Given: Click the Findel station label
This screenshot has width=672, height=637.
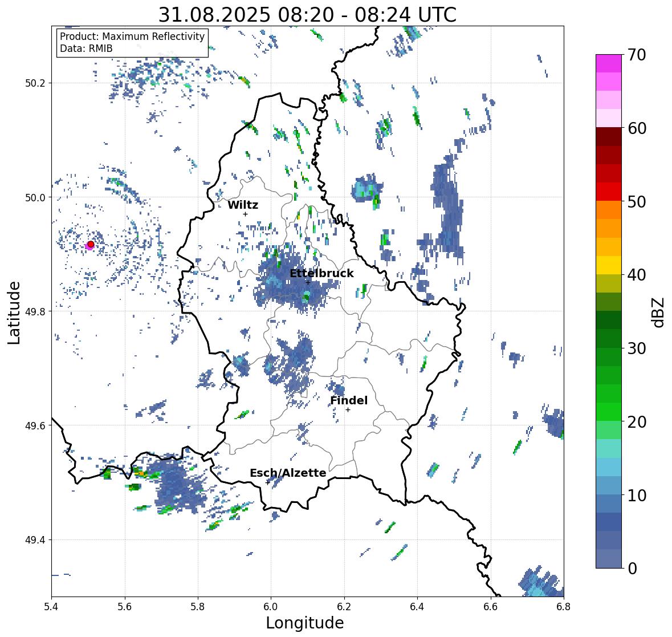Looking at the screenshot, I should coord(349,400).
